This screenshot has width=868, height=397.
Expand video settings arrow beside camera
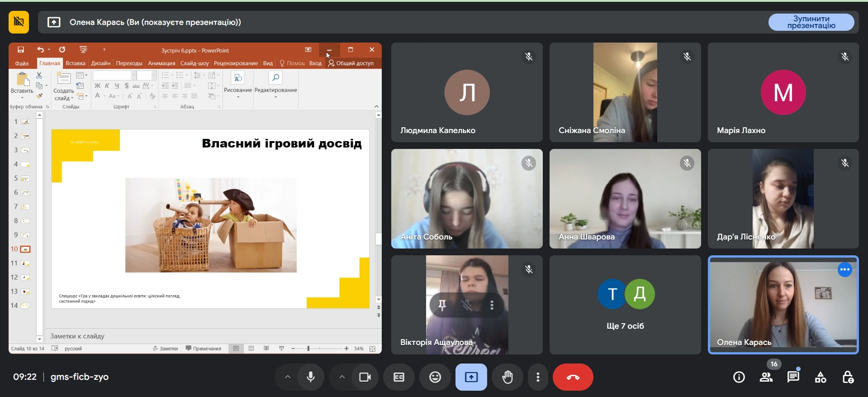tap(342, 377)
